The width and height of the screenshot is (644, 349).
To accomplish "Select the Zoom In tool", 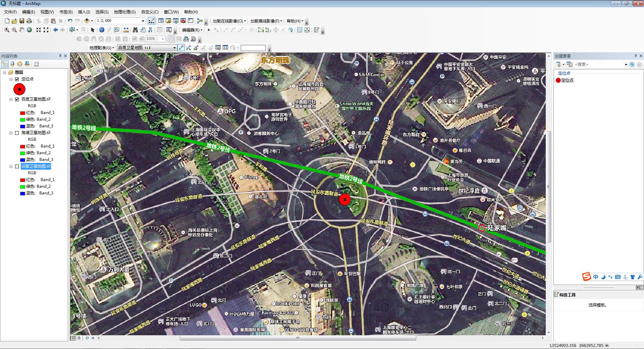I will 7,30.
